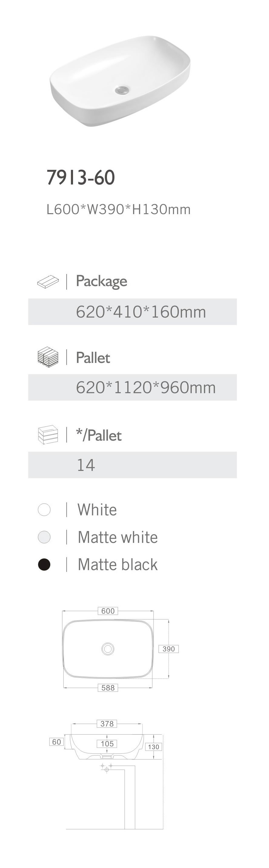Click the Package section label
This screenshot has width=269, height=868.
pos(101,281)
